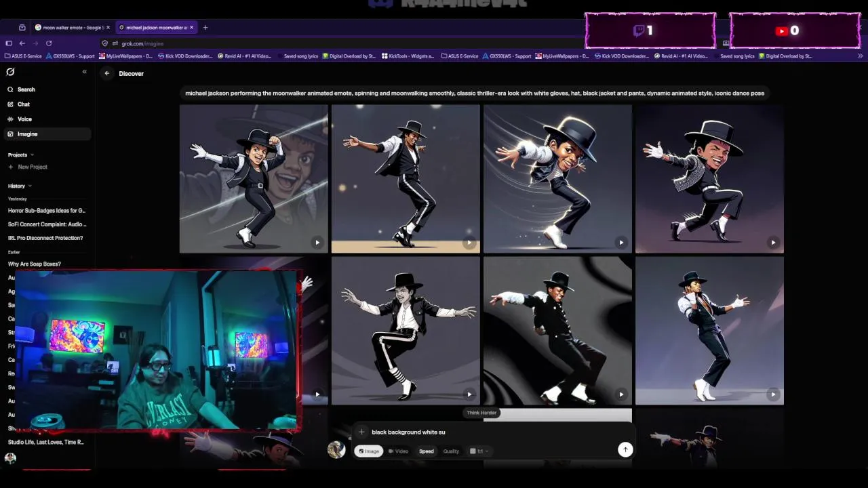Click the plus attach button in prompt box
This screenshot has width=868, height=488.
(x=361, y=432)
